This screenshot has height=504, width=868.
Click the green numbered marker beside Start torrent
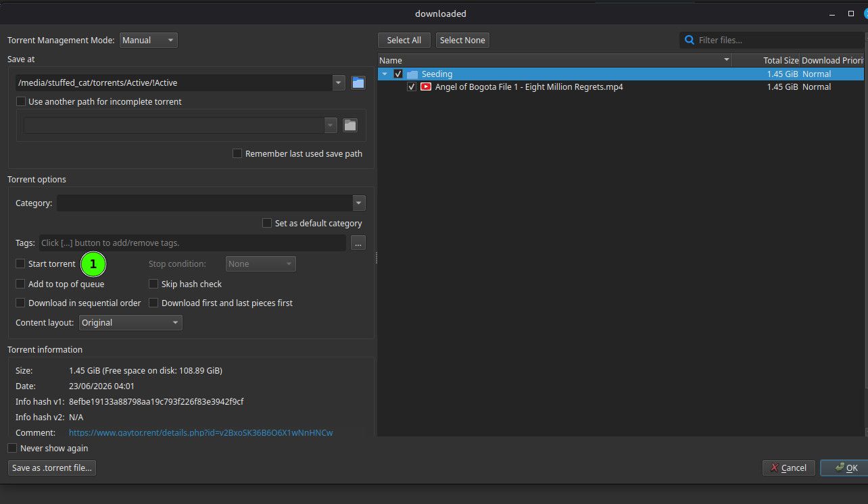tap(93, 264)
